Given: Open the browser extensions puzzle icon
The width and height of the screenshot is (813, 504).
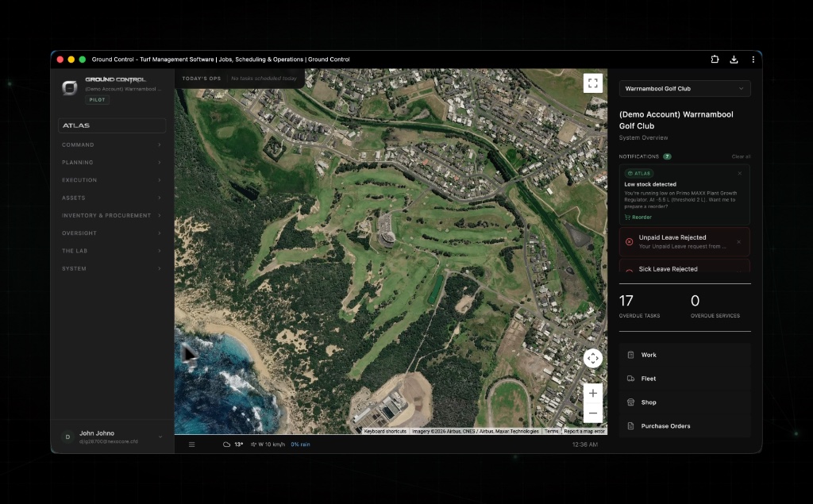Looking at the screenshot, I should 715,60.
